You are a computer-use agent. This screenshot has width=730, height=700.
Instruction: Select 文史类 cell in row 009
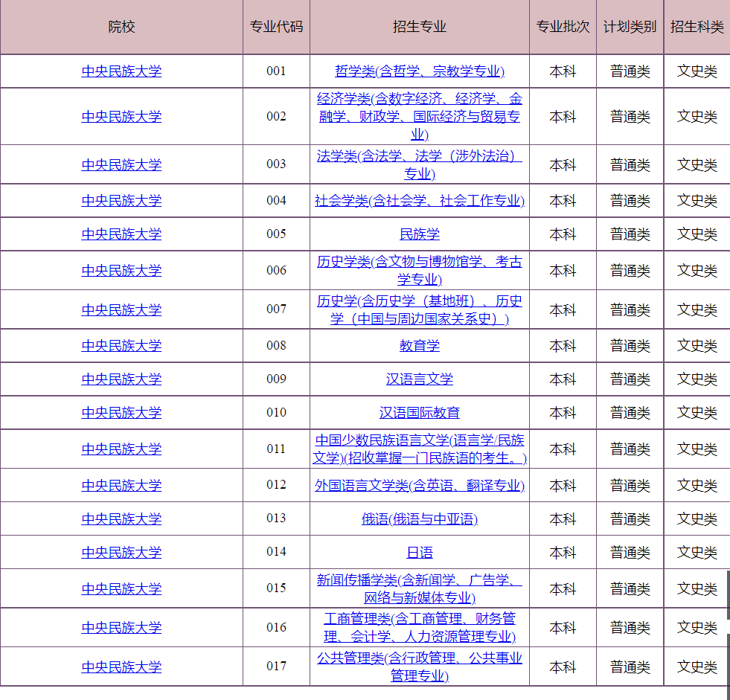pos(697,379)
